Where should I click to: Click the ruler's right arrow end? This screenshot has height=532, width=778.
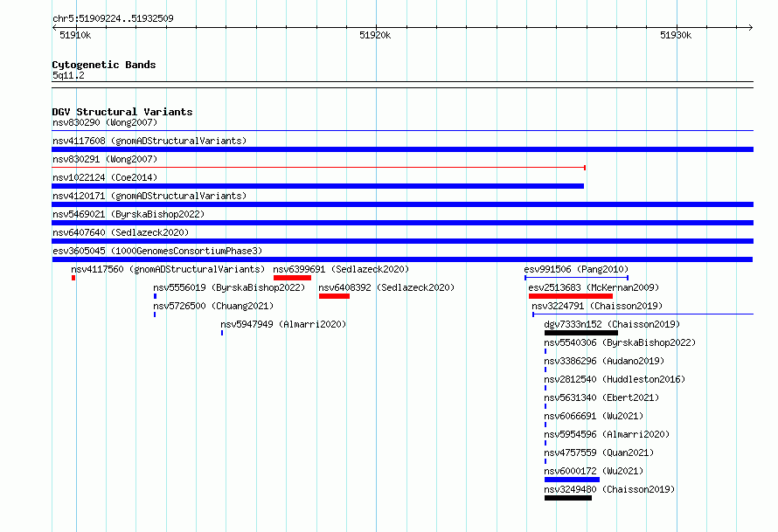(751, 27)
